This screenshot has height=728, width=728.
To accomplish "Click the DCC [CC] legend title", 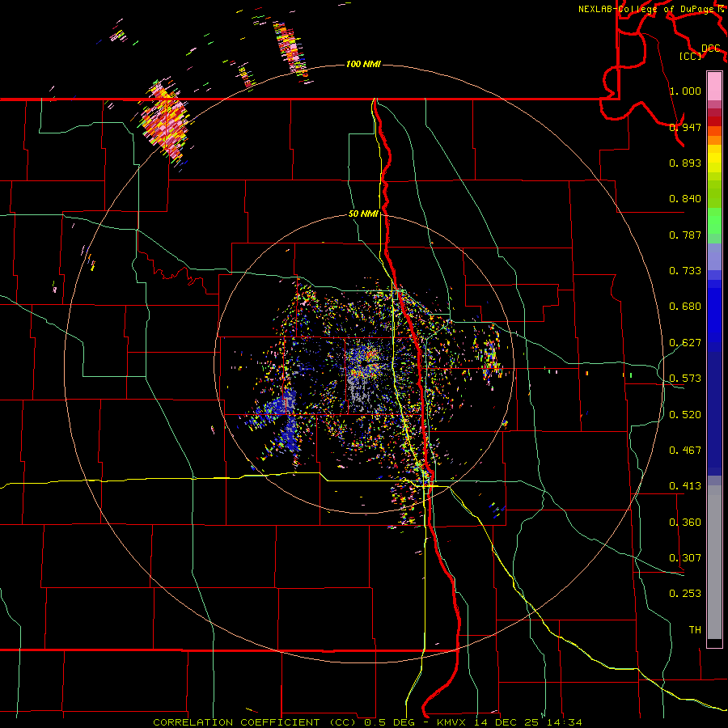I will coord(700,52).
